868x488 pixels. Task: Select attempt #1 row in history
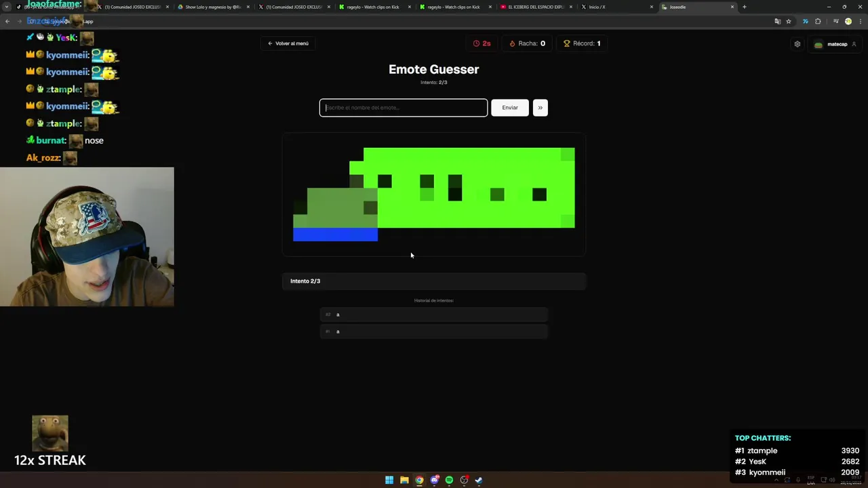click(434, 331)
